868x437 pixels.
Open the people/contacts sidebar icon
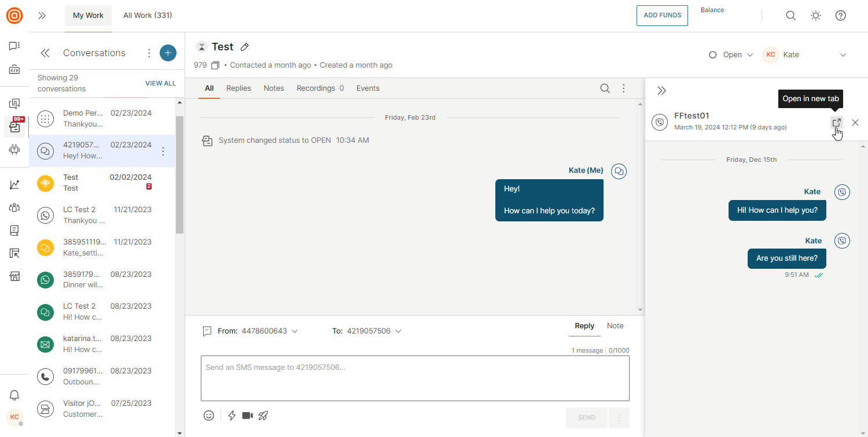coord(14,208)
